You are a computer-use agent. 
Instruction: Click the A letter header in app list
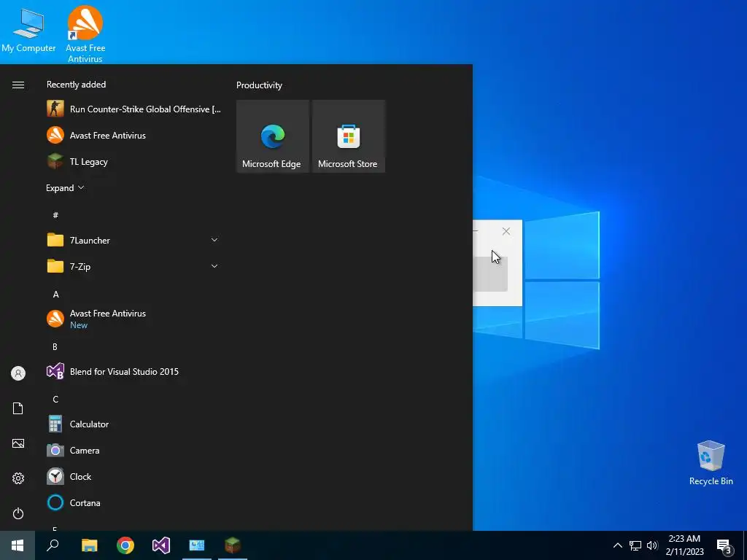coord(55,295)
